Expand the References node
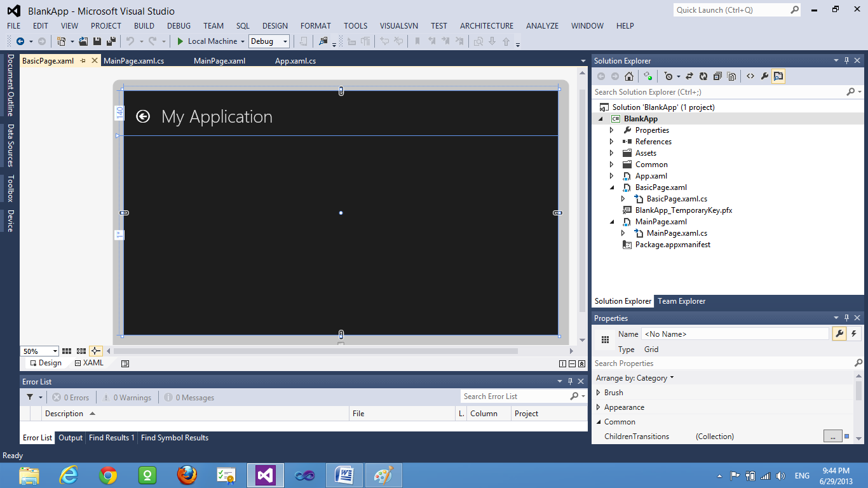 612,141
